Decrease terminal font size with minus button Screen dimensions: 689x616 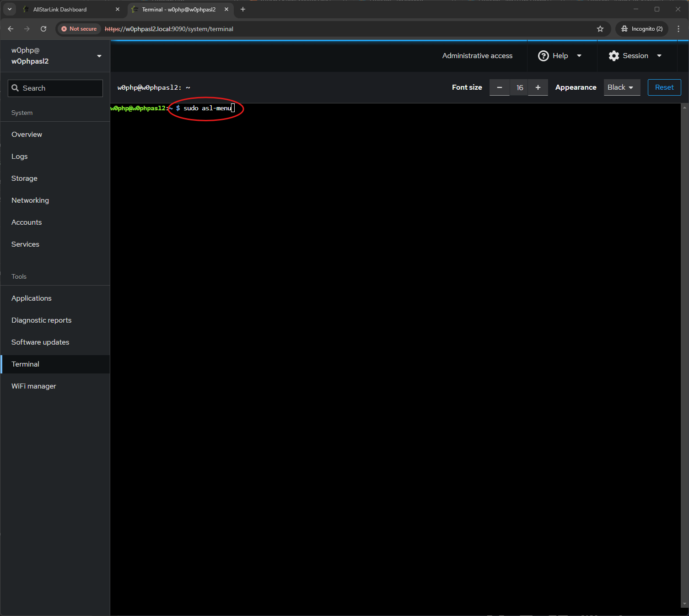pyautogui.click(x=499, y=87)
